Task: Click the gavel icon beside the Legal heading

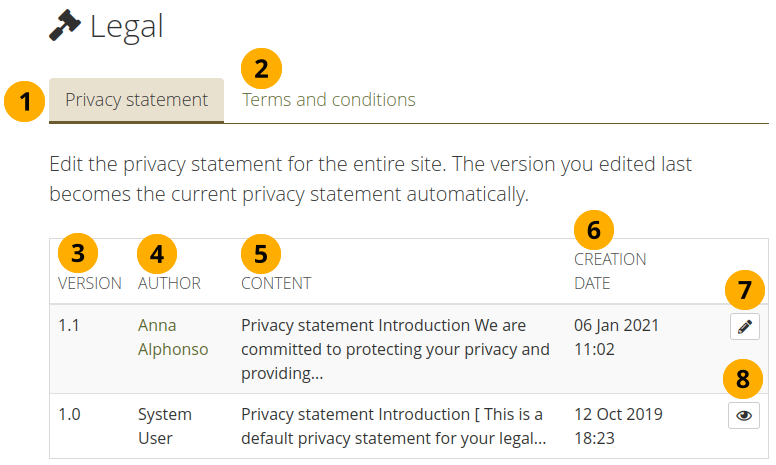Action: pyautogui.click(x=65, y=25)
